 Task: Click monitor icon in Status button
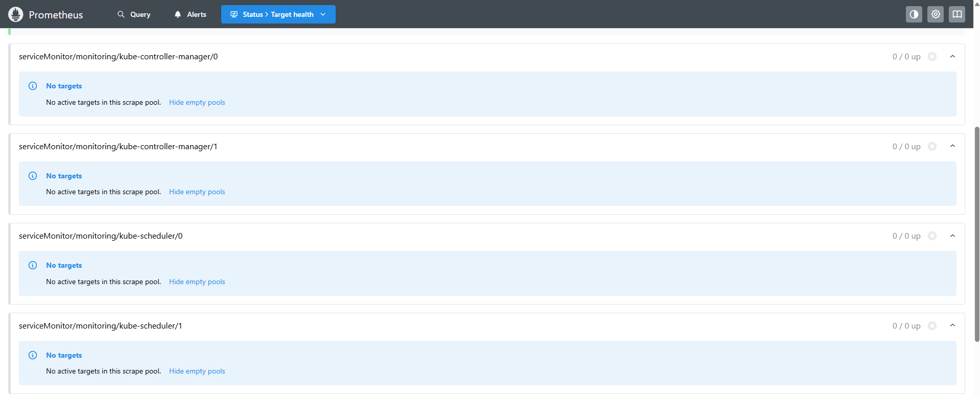click(x=234, y=14)
